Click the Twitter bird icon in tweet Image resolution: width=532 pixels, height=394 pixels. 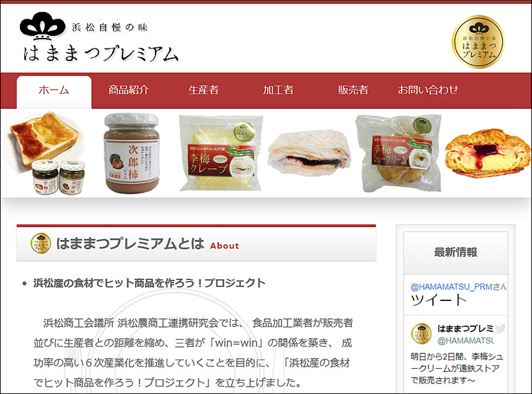(x=500, y=328)
